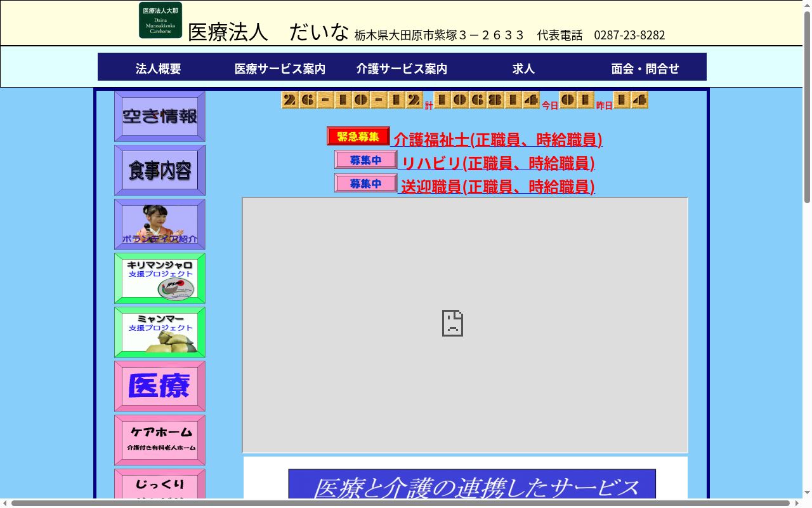Click the 医療法人 だいな site title

pos(269,32)
